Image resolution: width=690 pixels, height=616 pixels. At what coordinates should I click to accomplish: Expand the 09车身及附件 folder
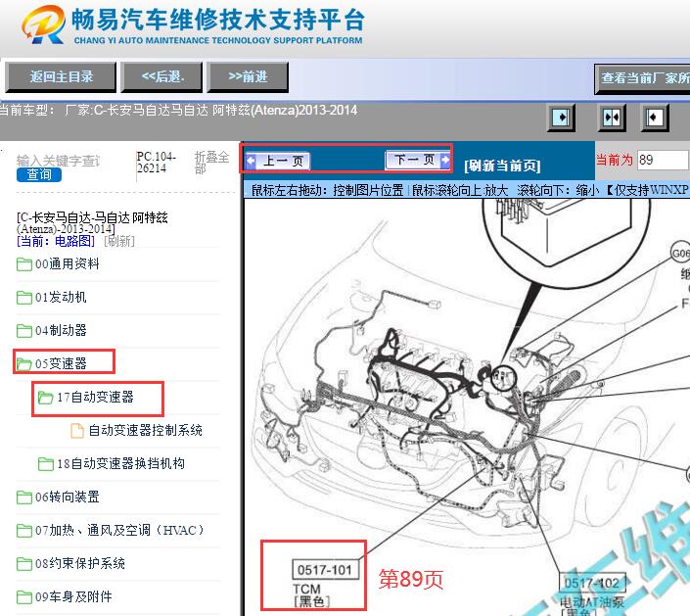73,597
